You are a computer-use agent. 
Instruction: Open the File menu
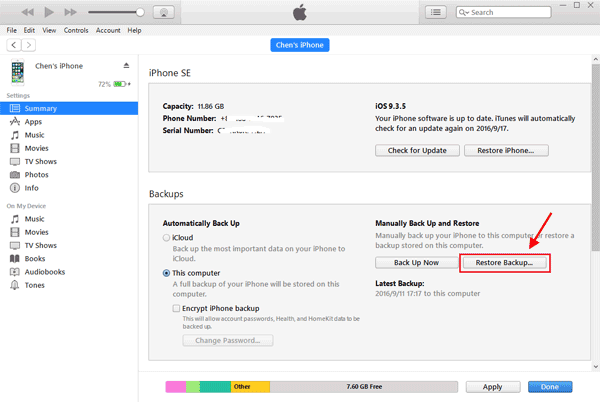click(11, 30)
